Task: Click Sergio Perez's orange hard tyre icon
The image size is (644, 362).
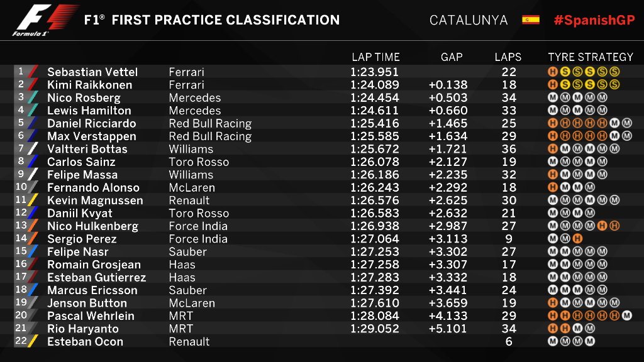Action: tap(577, 238)
